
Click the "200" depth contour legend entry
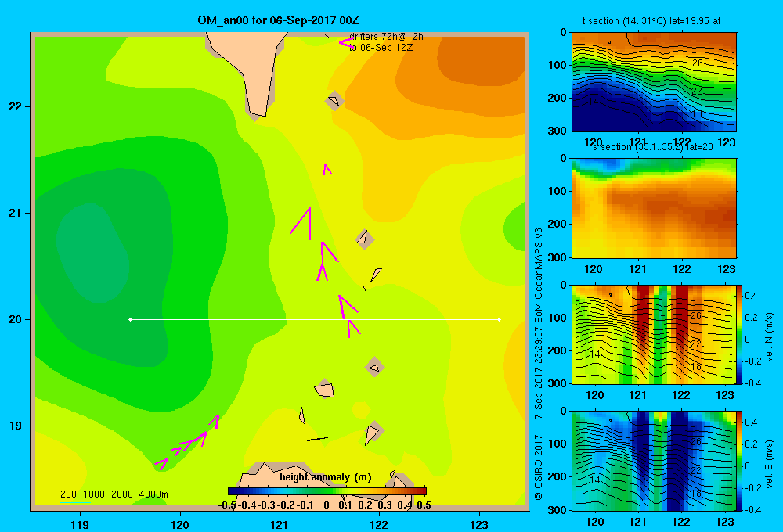click(x=68, y=494)
